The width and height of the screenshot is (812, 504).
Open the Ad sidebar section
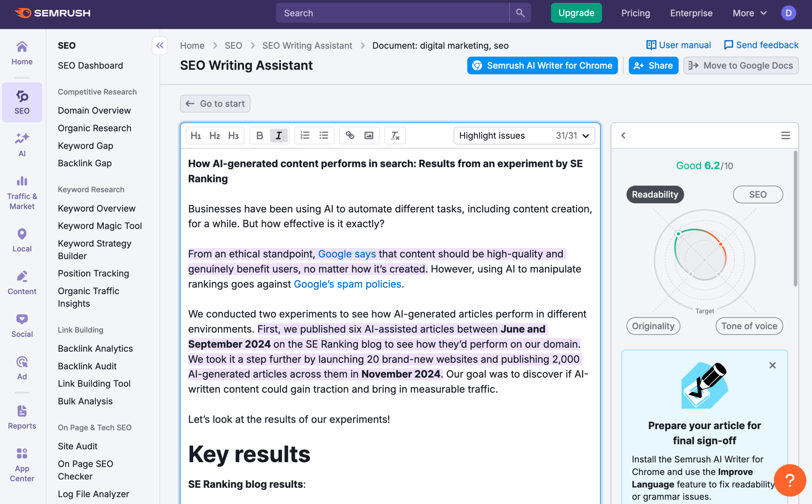coord(22,368)
